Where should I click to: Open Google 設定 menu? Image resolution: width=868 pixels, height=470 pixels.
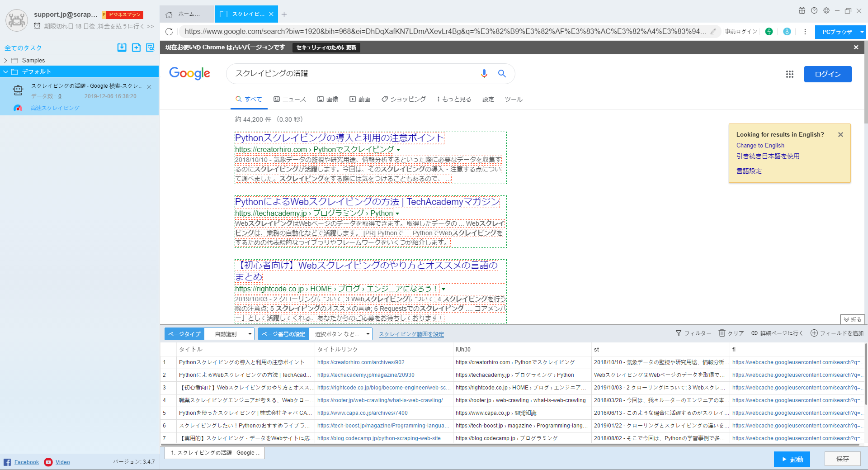488,99
